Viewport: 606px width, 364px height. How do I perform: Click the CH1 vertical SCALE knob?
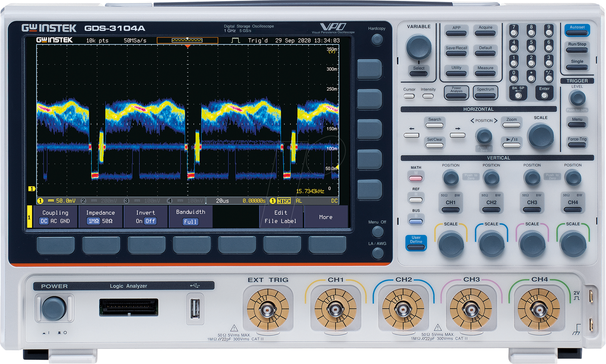click(x=451, y=244)
